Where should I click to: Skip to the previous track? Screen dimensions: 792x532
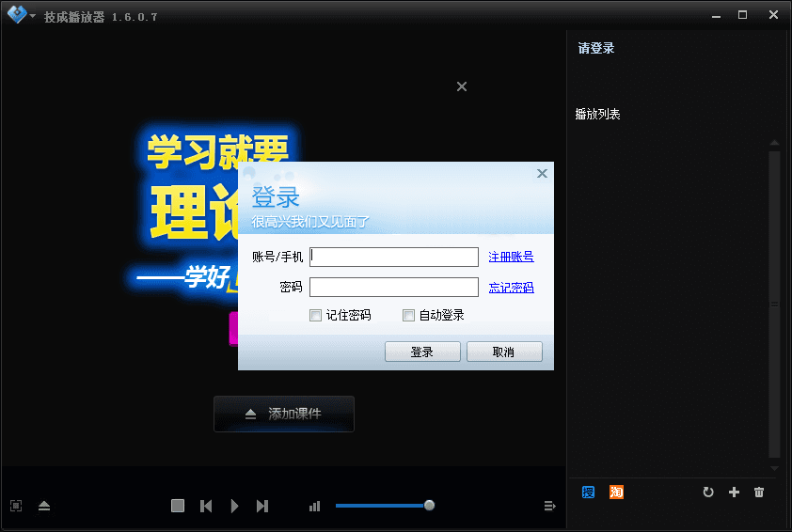pyautogui.click(x=206, y=506)
